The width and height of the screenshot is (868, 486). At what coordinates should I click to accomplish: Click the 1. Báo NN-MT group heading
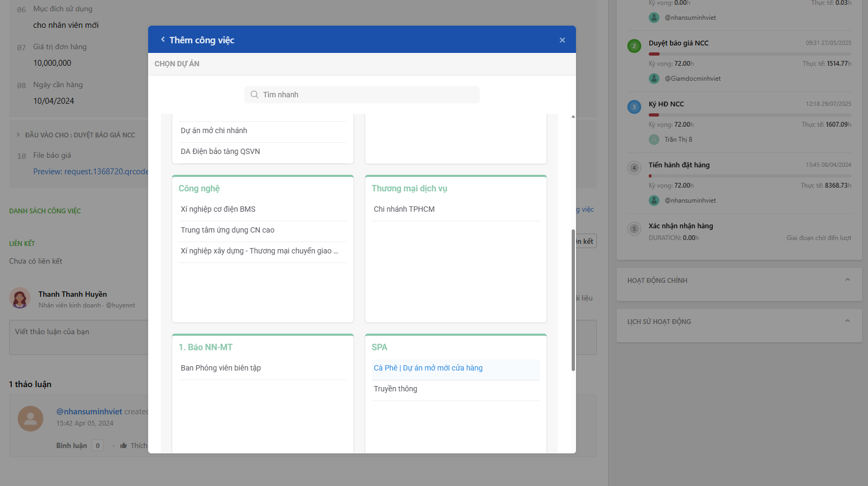click(x=205, y=347)
